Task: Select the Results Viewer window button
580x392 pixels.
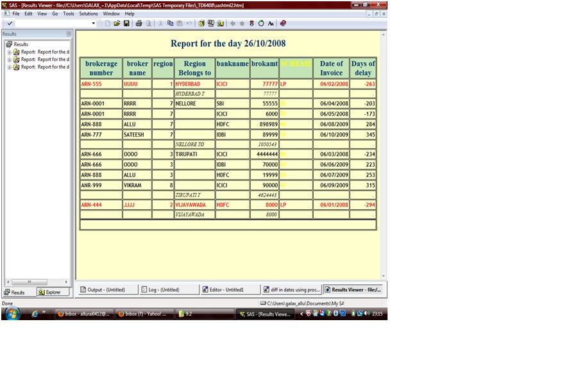Action: [x=352, y=289]
